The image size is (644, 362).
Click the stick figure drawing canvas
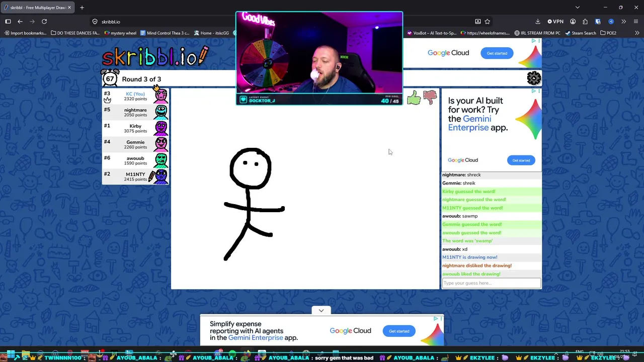tap(305, 189)
